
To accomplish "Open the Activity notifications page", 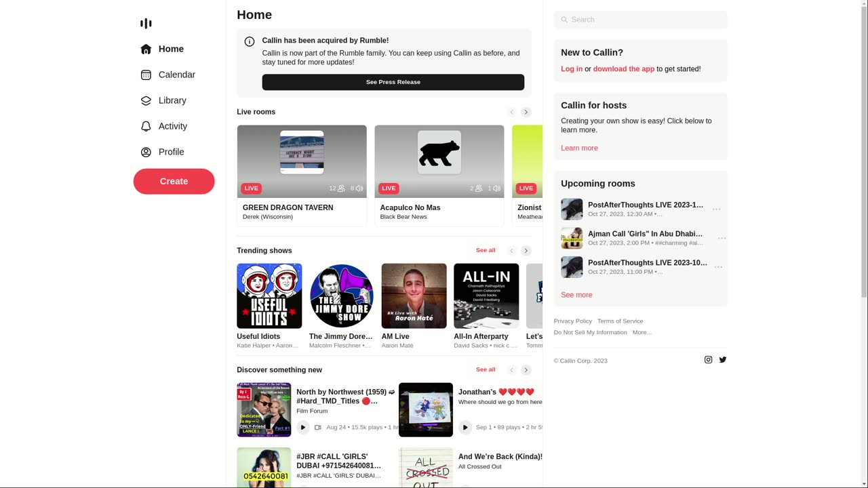I will (163, 126).
